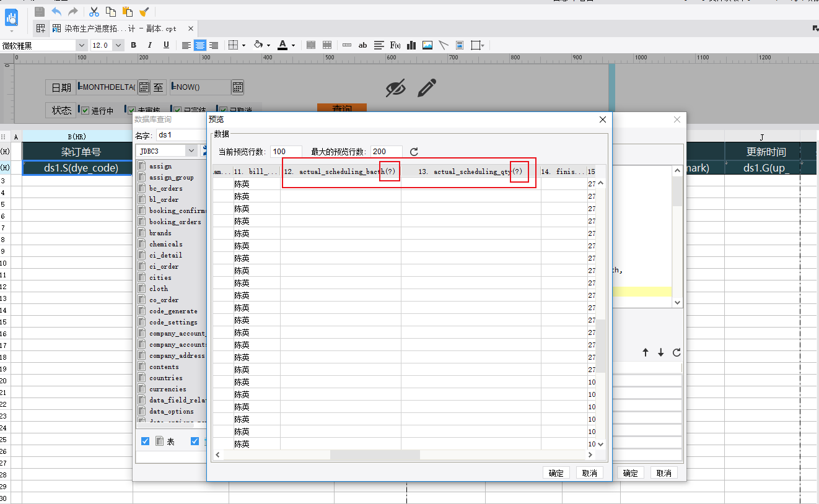
Task: Toggle the 未审核 status checkbox
Action: coord(131,111)
